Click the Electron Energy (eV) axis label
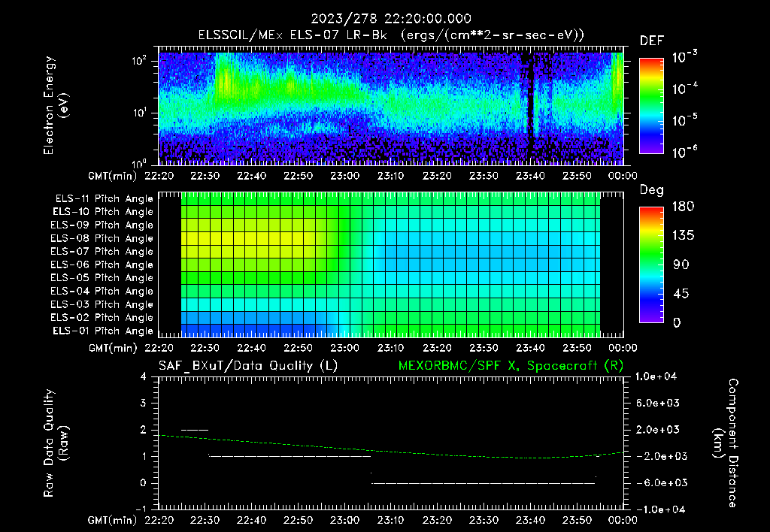Viewport: 770px width, 532px height. [x=56, y=105]
